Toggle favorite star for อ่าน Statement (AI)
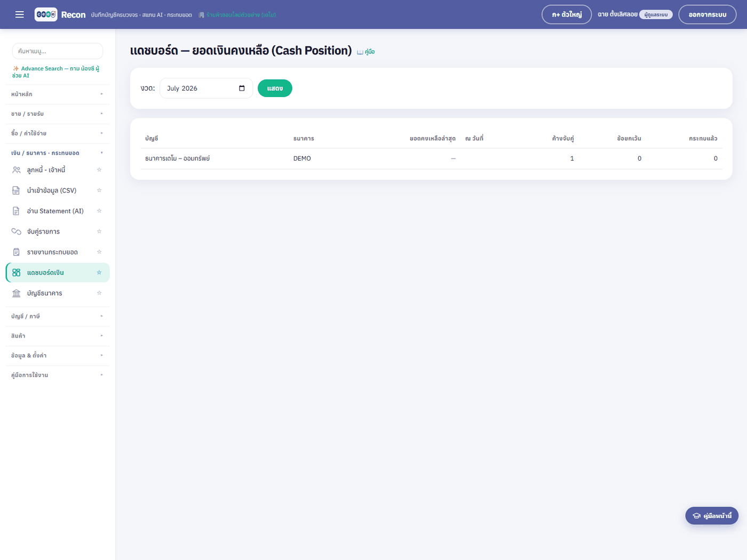Image resolution: width=747 pixels, height=560 pixels. 99,211
